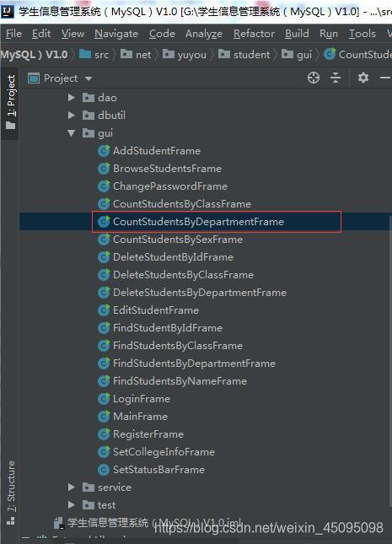
Task: Expand the dbutil package
Action: (72, 116)
